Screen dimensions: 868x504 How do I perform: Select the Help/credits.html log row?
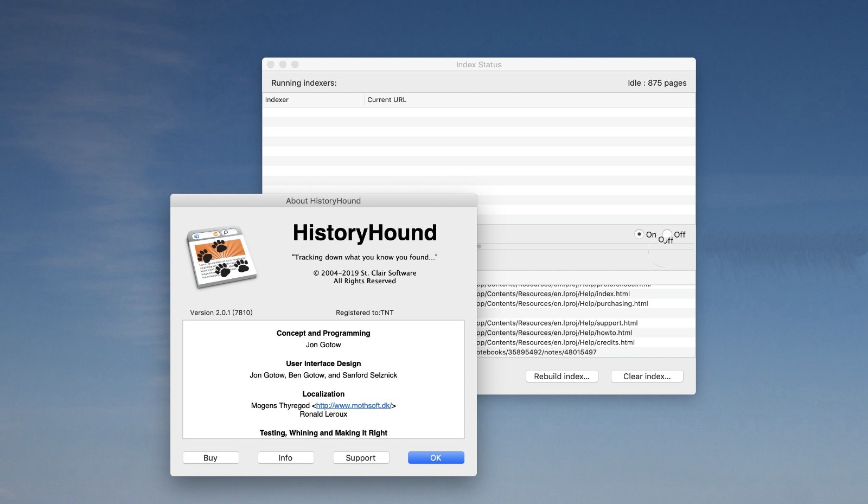tap(586, 342)
